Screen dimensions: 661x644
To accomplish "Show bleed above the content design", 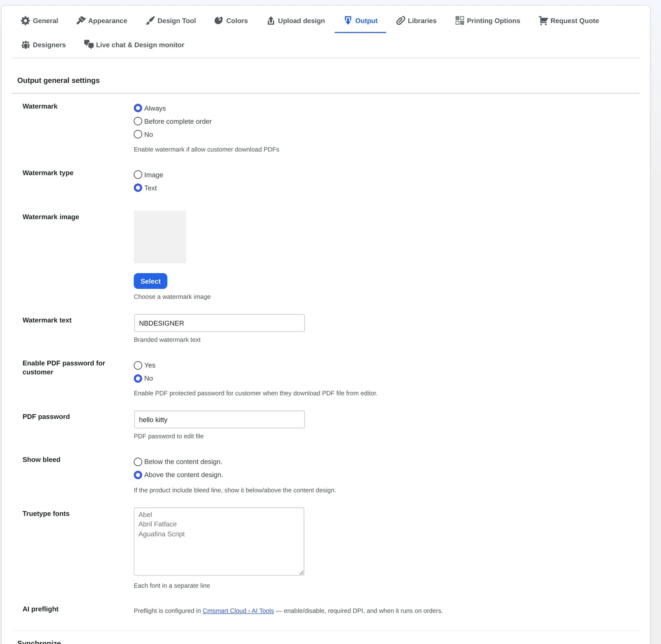I will coord(138,475).
